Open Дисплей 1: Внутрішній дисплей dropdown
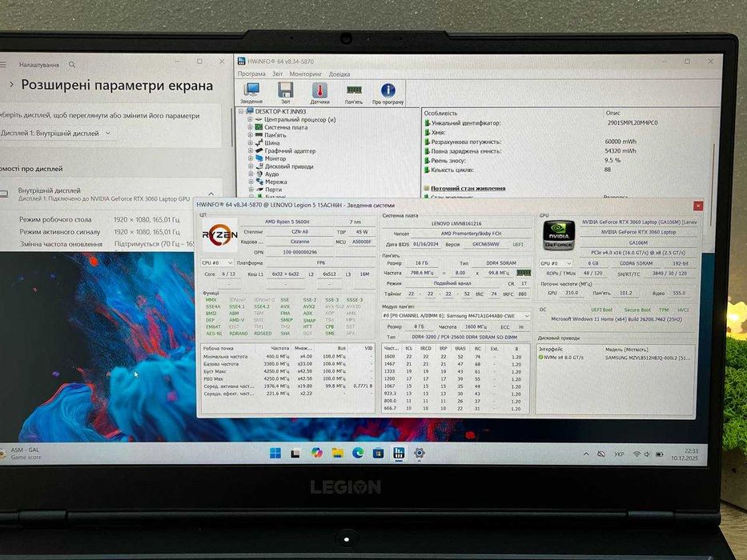The height and width of the screenshot is (560, 747). (56, 134)
